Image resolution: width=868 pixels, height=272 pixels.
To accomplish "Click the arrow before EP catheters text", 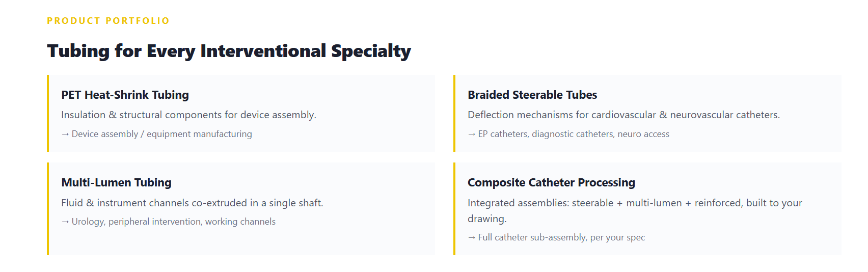I will point(472,134).
